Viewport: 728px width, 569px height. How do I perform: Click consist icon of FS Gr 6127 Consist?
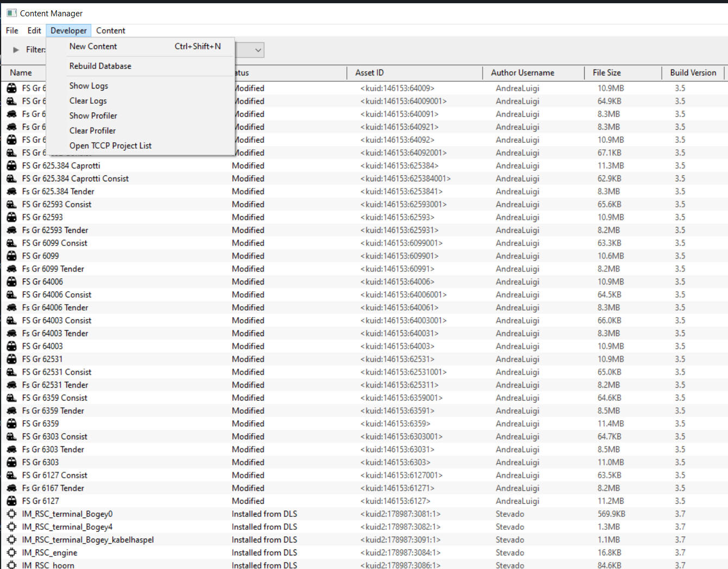[x=11, y=475]
